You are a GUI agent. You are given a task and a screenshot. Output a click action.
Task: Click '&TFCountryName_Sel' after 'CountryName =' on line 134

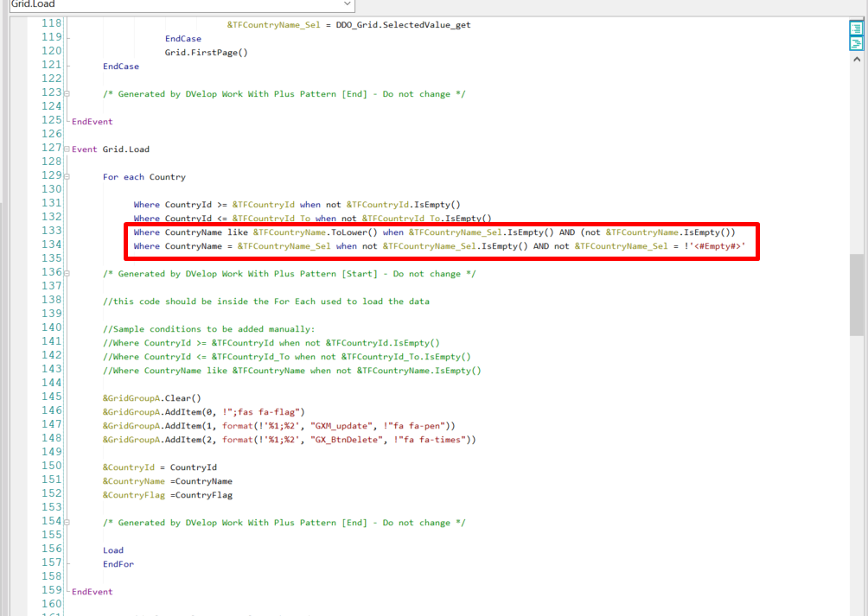pos(284,246)
